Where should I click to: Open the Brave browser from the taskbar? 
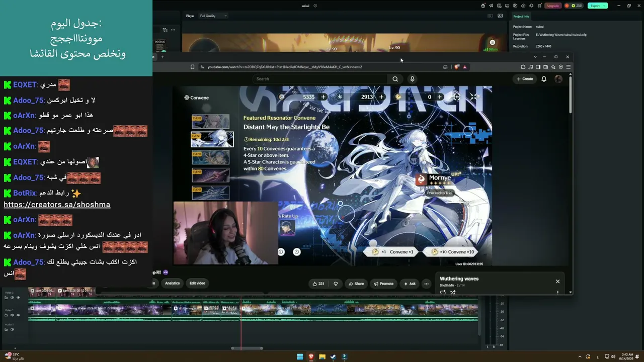click(x=311, y=357)
